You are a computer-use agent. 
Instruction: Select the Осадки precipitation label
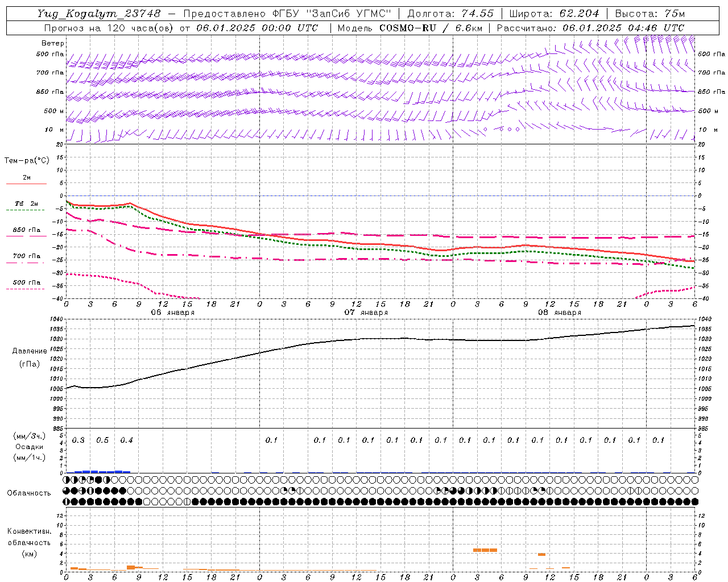point(30,447)
